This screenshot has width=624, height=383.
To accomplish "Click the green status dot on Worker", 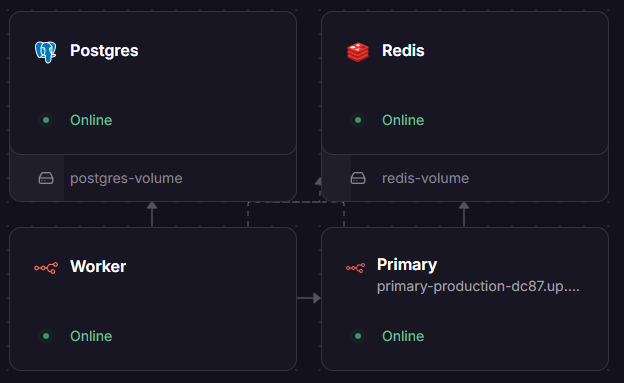I will (46, 336).
